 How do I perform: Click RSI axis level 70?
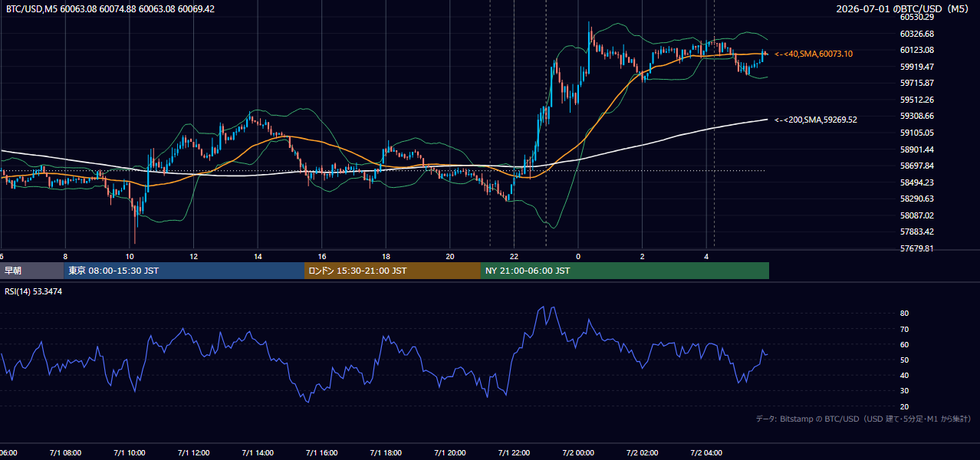pyautogui.click(x=904, y=329)
